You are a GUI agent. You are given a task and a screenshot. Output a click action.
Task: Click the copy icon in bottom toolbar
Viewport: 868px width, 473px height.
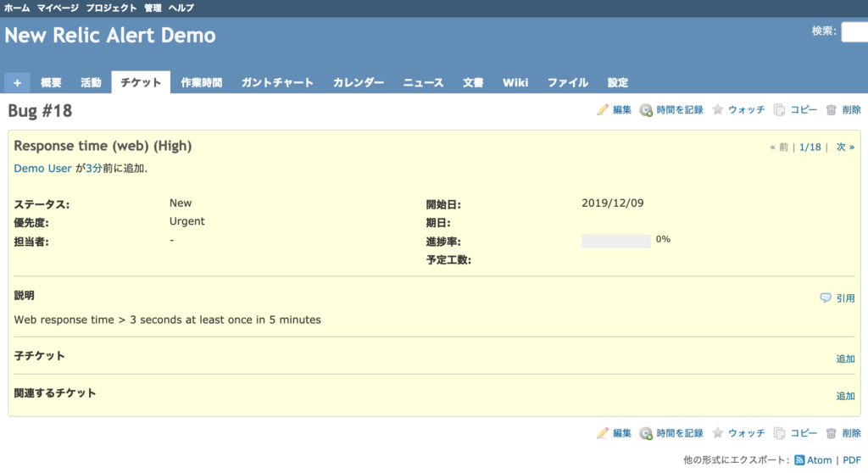[x=780, y=434]
